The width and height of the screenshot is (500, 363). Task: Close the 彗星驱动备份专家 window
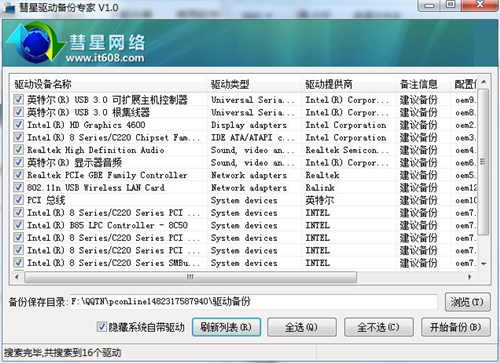(480, 5)
